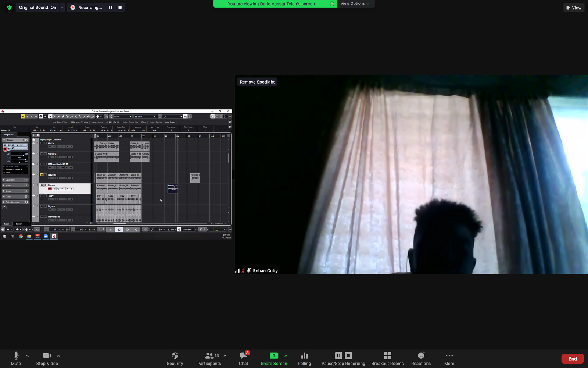
Task: Expand video options arrow beside Stop Video
Action: (x=58, y=355)
